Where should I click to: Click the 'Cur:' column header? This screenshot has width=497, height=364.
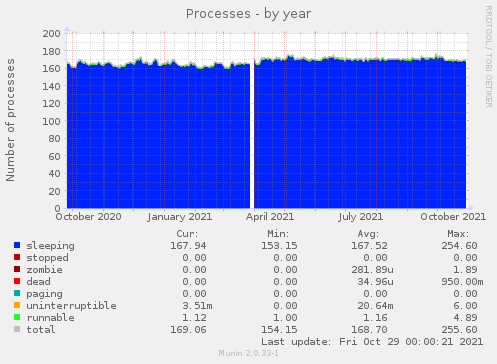[187, 234]
